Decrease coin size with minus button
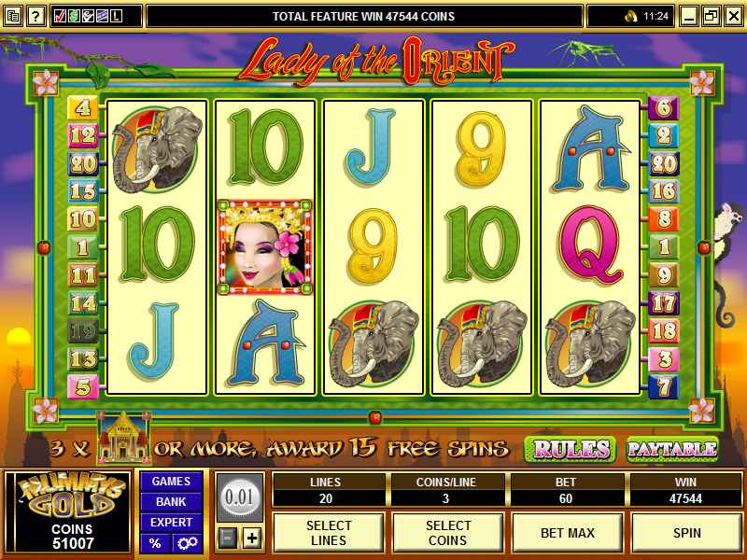Image resolution: width=747 pixels, height=560 pixels. (x=228, y=539)
